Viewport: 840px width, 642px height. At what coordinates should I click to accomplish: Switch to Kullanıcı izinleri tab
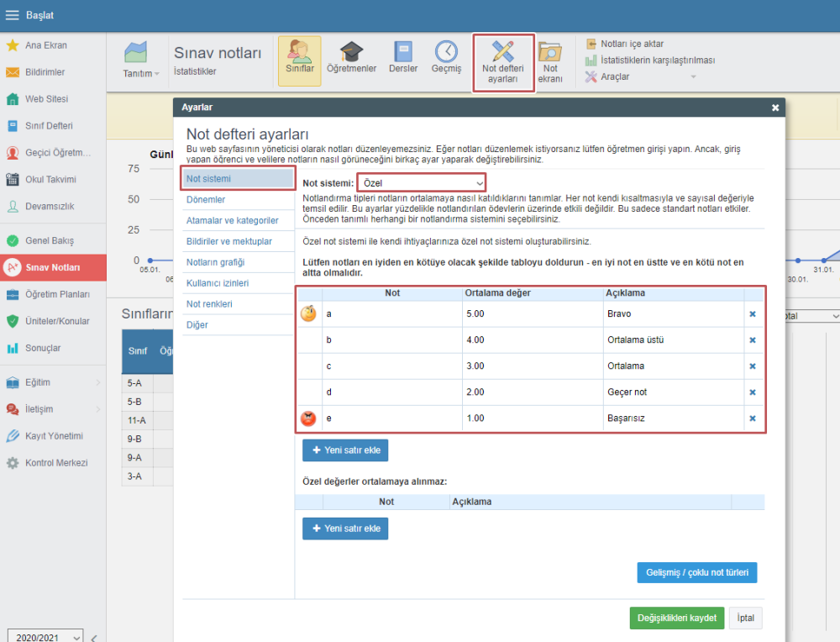click(x=238, y=283)
